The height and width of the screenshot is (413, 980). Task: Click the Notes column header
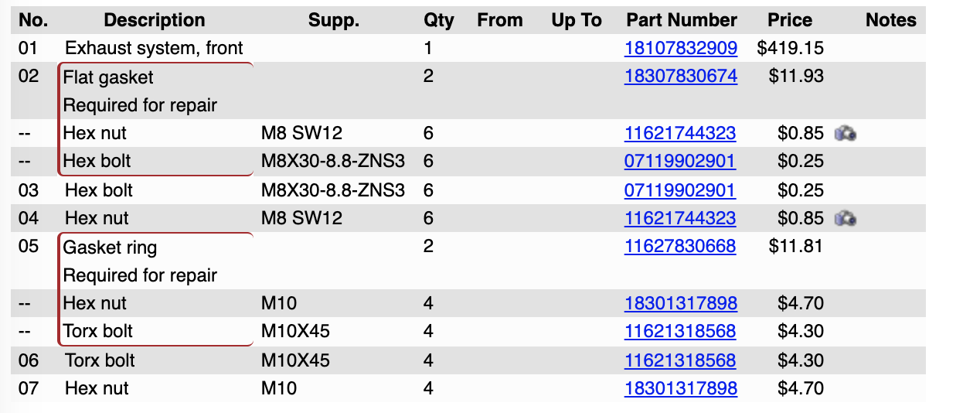pyautogui.click(x=890, y=20)
